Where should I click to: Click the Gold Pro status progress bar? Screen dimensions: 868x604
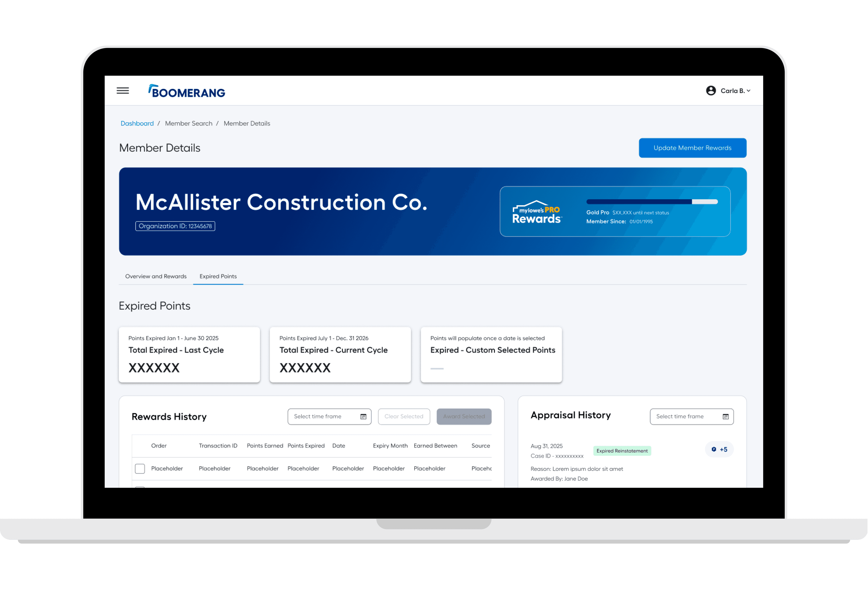click(x=652, y=202)
